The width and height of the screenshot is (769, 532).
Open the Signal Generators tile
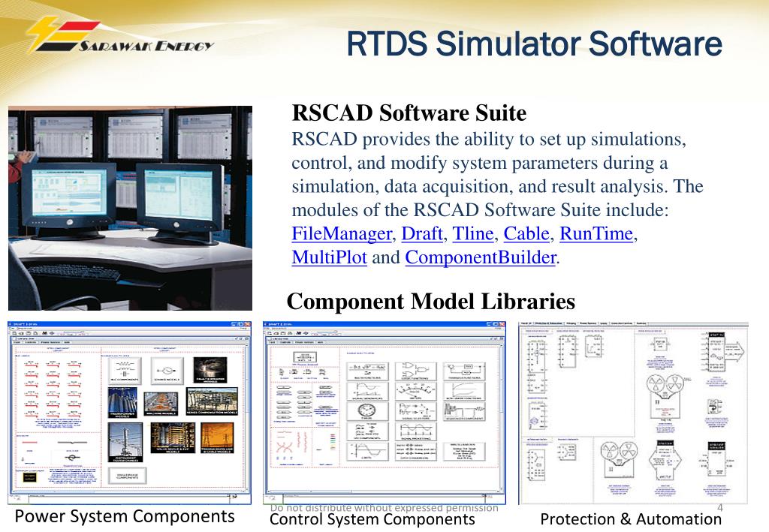tap(366, 392)
